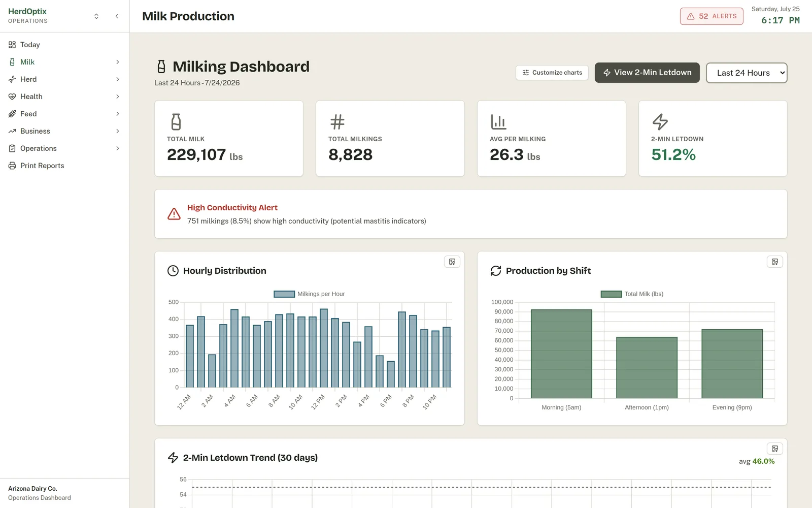Export 2-Min Letdown Trend chart as image
The width and height of the screenshot is (812, 508).
point(775,449)
